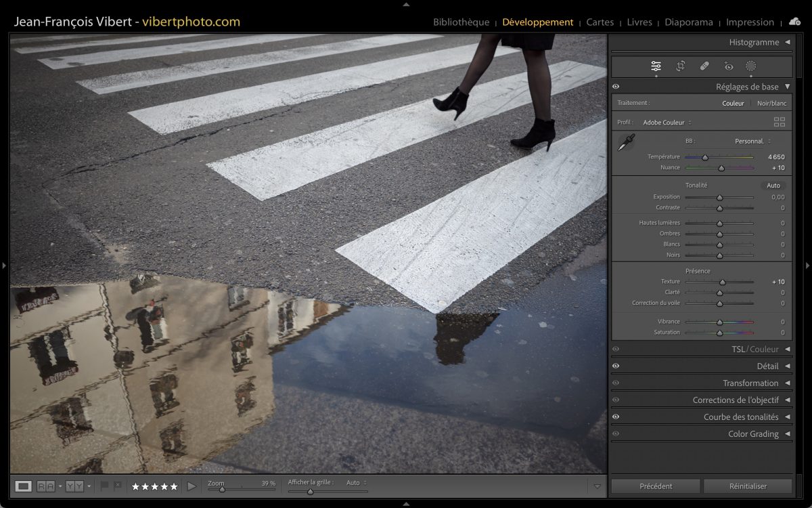Open the Masking circle tool
Image resolution: width=812 pixels, height=508 pixels.
point(751,66)
